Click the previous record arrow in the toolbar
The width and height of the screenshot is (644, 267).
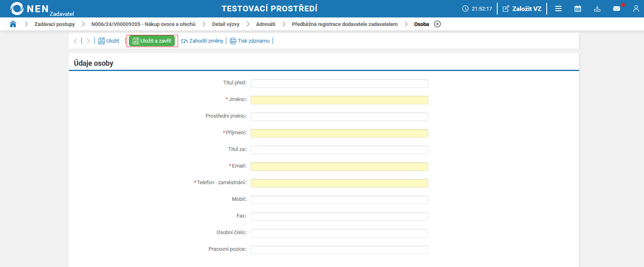coord(75,41)
